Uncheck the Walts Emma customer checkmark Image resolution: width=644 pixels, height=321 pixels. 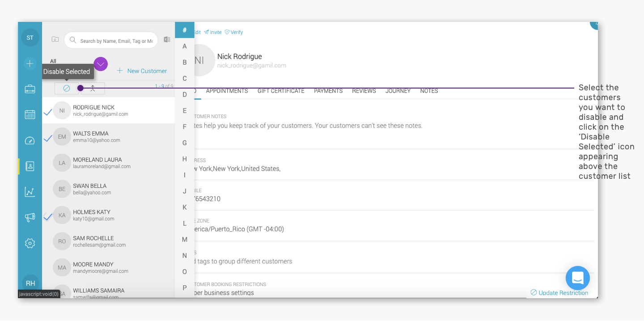[x=48, y=139]
